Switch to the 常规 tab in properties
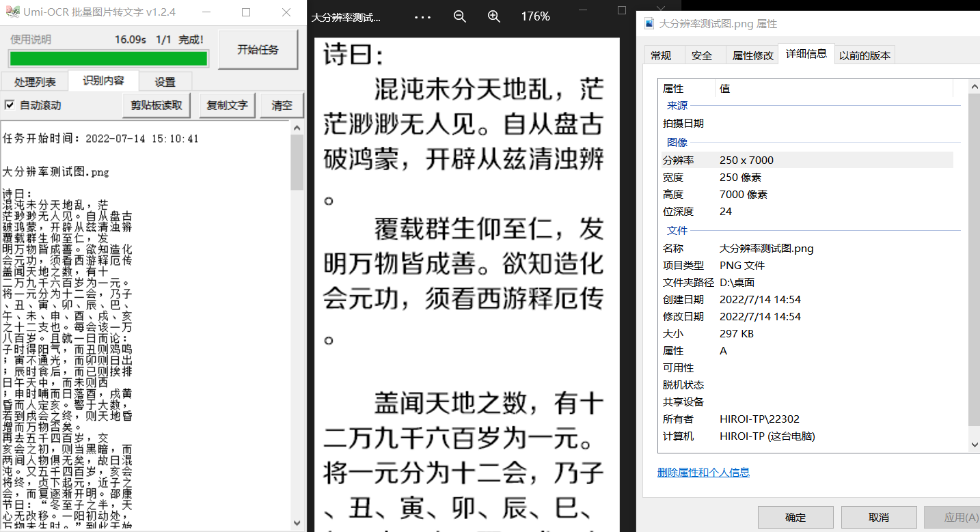This screenshot has height=532, width=980. click(662, 55)
